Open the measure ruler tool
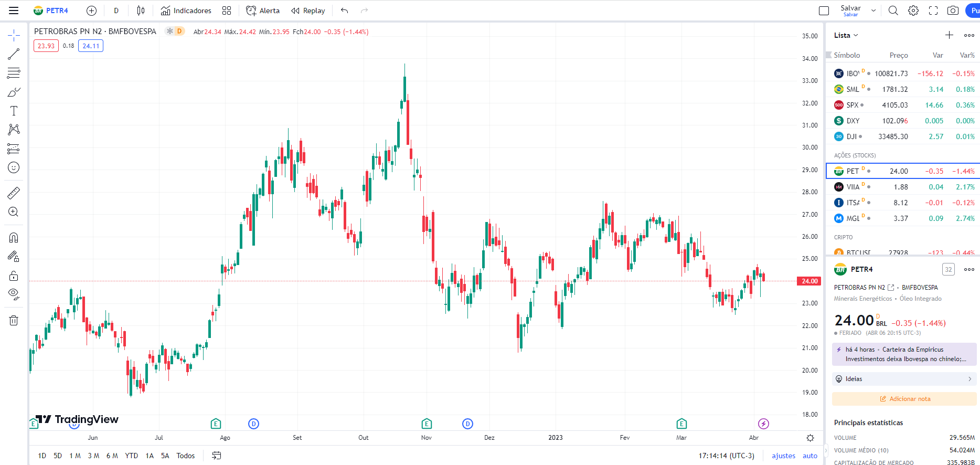 click(x=14, y=193)
